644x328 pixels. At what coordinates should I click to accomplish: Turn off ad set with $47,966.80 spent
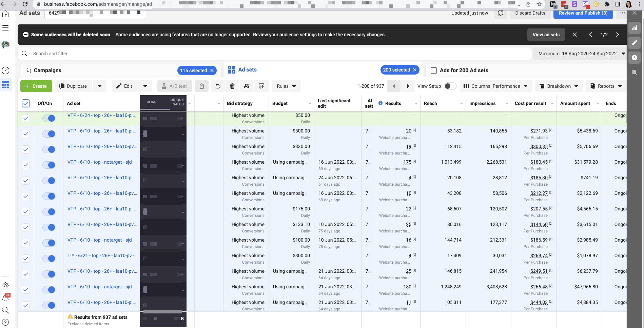click(x=49, y=290)
